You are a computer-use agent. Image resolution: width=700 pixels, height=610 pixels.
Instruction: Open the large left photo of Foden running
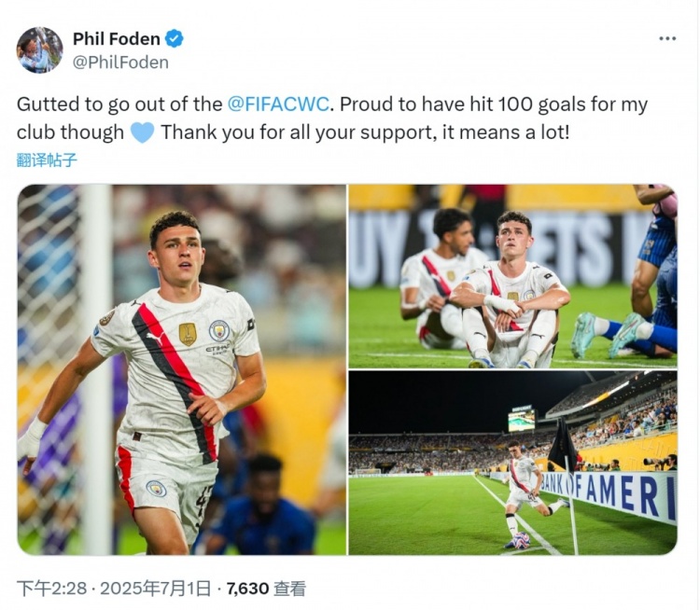[181, 369]
